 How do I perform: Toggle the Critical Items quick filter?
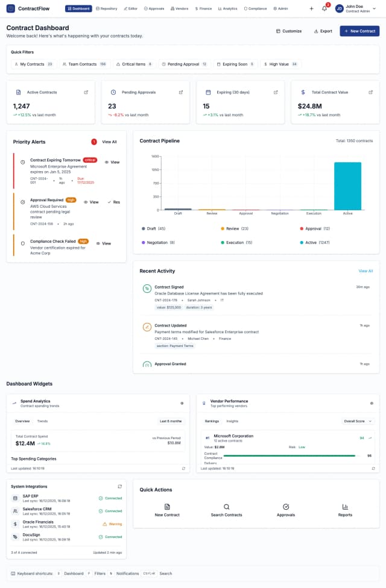(134, 64)
